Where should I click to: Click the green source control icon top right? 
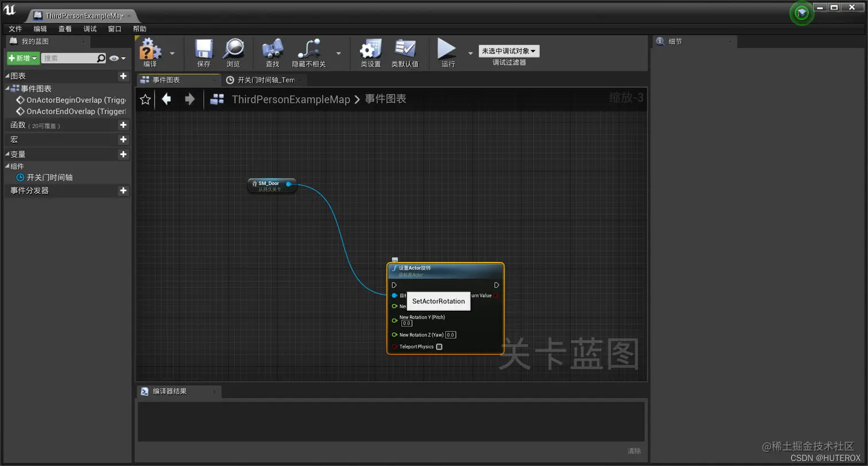(801, 13)
